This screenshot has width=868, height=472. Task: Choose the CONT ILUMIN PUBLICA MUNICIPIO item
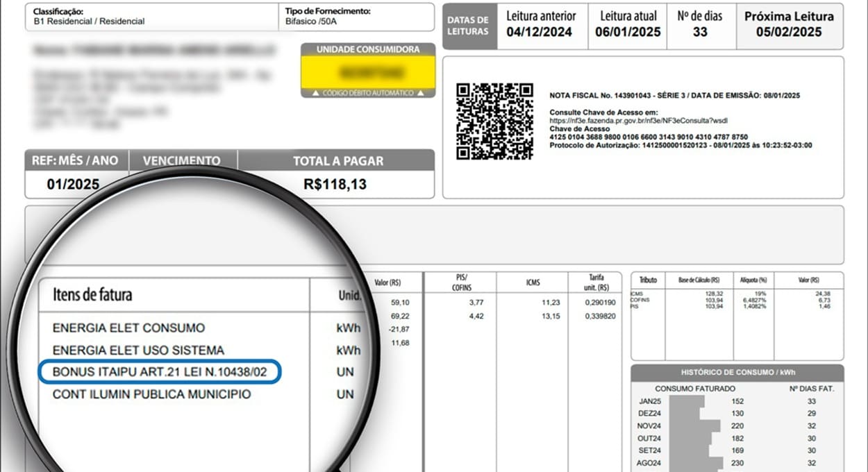coord(151,394)
